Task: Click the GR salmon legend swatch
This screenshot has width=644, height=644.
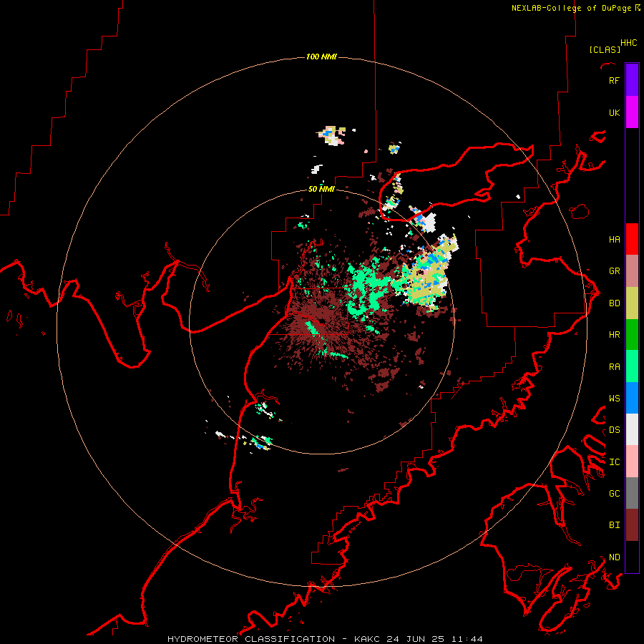Action: pos(632,270)
